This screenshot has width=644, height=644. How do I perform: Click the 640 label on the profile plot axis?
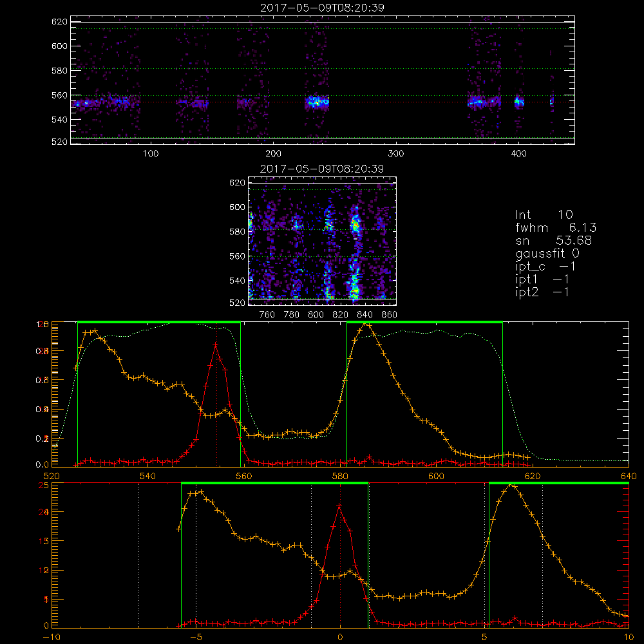[x=629, y=476]
